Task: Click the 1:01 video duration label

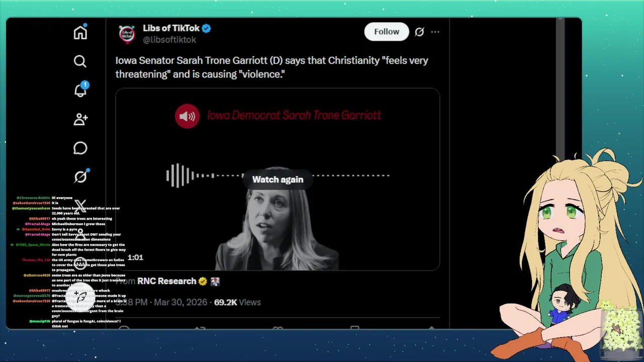Action: [135, 257]
